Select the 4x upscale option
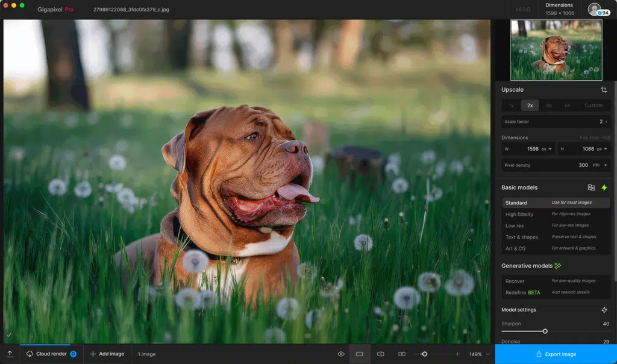 [549, 105]
